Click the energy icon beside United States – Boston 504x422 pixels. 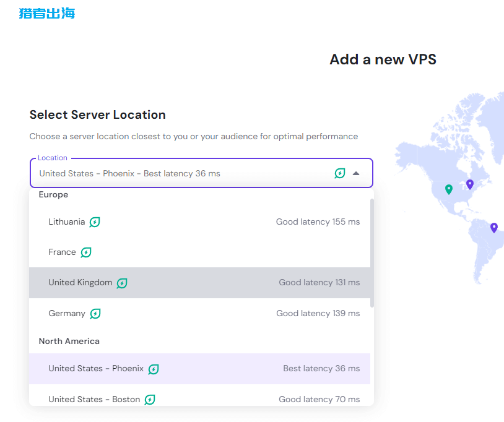(149, 399)
